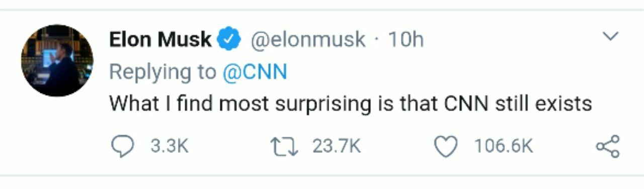Click the 3.3K replies count
This screenshot has width=644, height=189.
(169, 146)
